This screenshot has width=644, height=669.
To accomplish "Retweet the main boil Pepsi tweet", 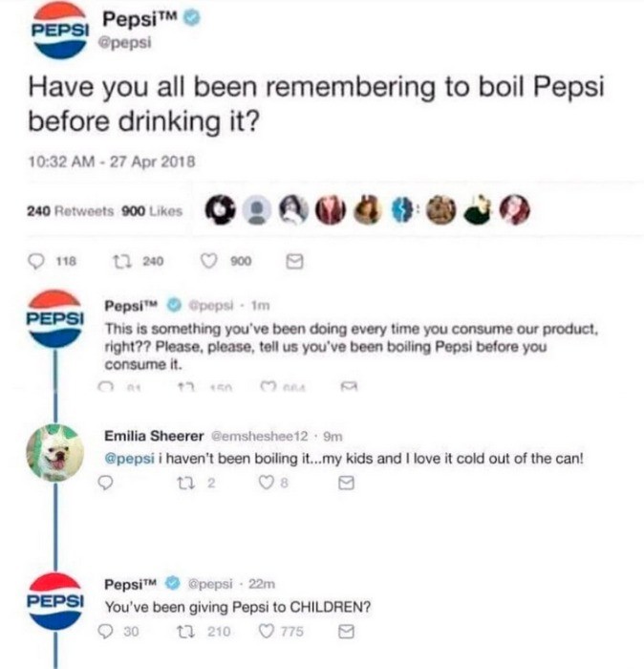I will (119, 261).
